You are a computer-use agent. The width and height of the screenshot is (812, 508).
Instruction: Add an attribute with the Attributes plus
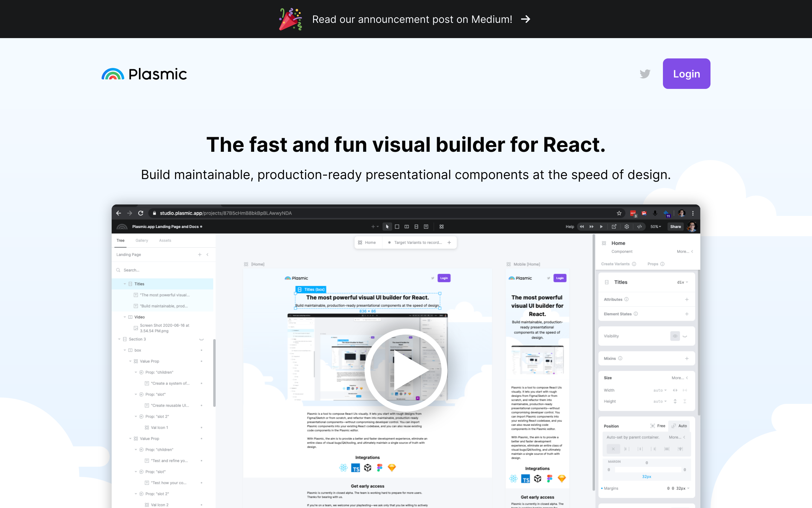tap(687, 300)
